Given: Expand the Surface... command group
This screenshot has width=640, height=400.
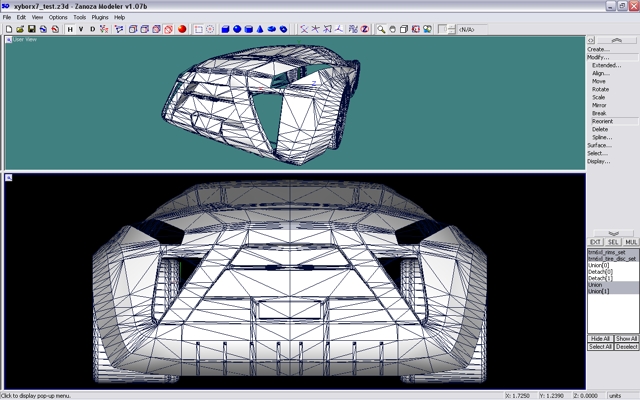Looking at the screenshot, I should coord(599,145).
